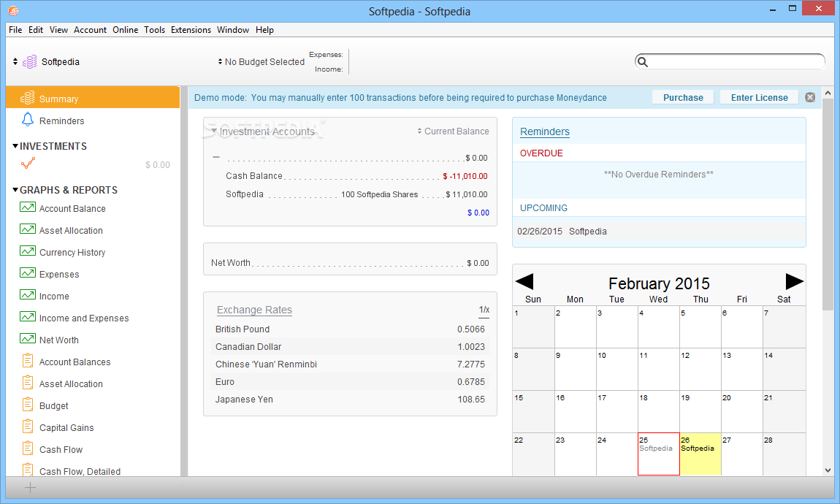Click the Enter License button
Screen dimensions: 840x504
pyautogui.click(x=759, y=97)
